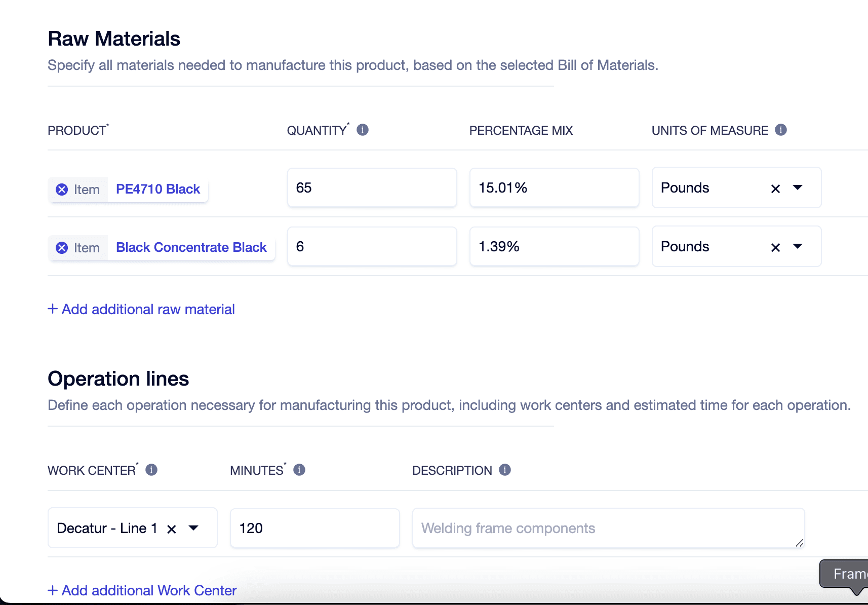Click Add additional Work Center
The height and width of the screenshot is (605, 868).
coord(142,590)
